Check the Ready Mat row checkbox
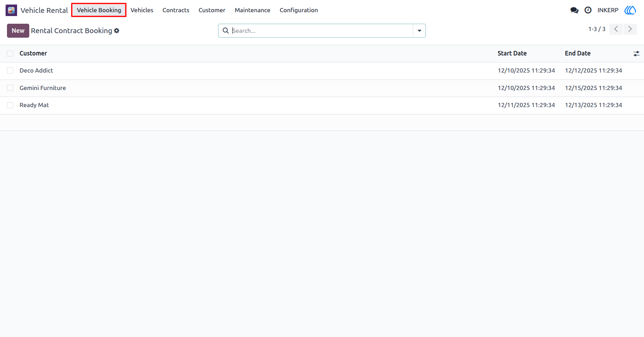644x337 pixels. pyautogui.click(x=10, y=105)
